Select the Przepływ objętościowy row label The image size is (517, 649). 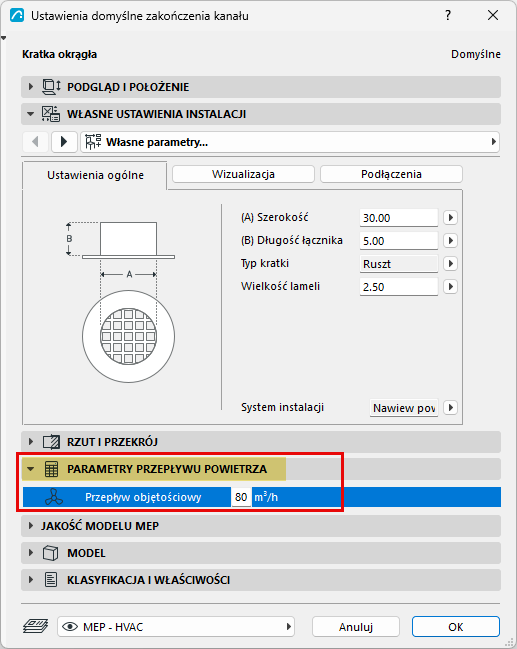pyautogui.click(x=143, y=497)
